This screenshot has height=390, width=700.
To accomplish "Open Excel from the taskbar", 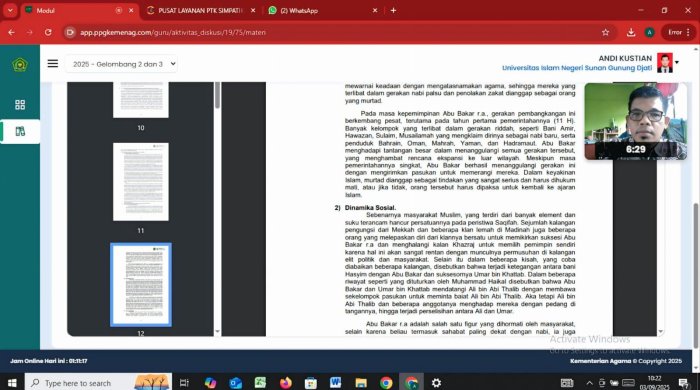I will coord(260,383).
